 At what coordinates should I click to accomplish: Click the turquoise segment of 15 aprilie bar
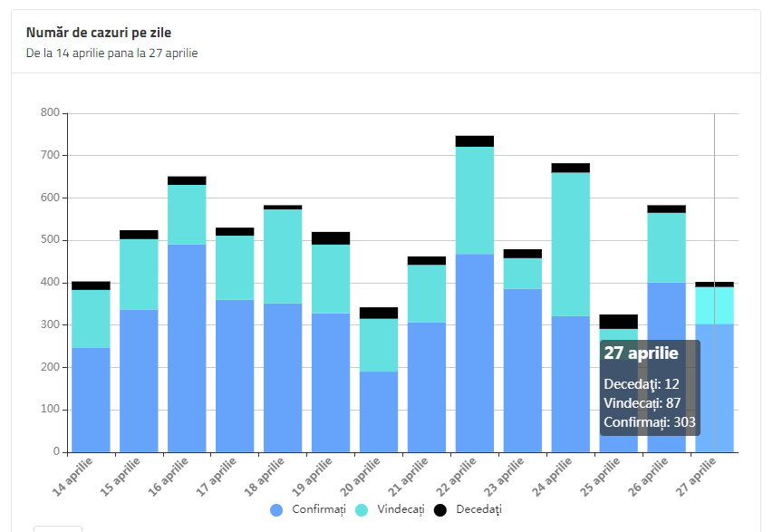pyautogui.click(x=139, y=274)
